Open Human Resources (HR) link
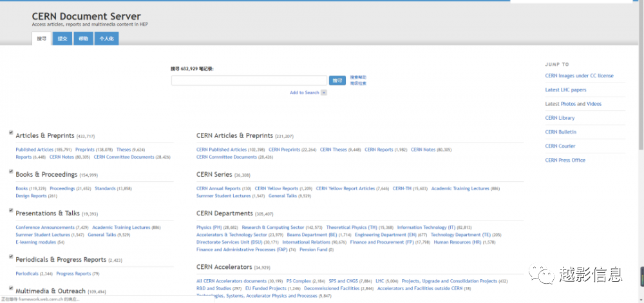The width and height of the screenshot is (644, 303). 457,242
